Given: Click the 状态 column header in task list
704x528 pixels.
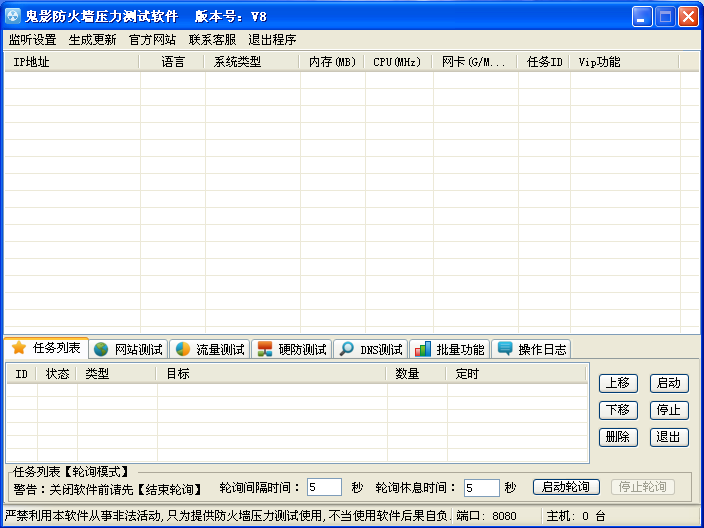Looking at the screenshot, I should 57,374.
